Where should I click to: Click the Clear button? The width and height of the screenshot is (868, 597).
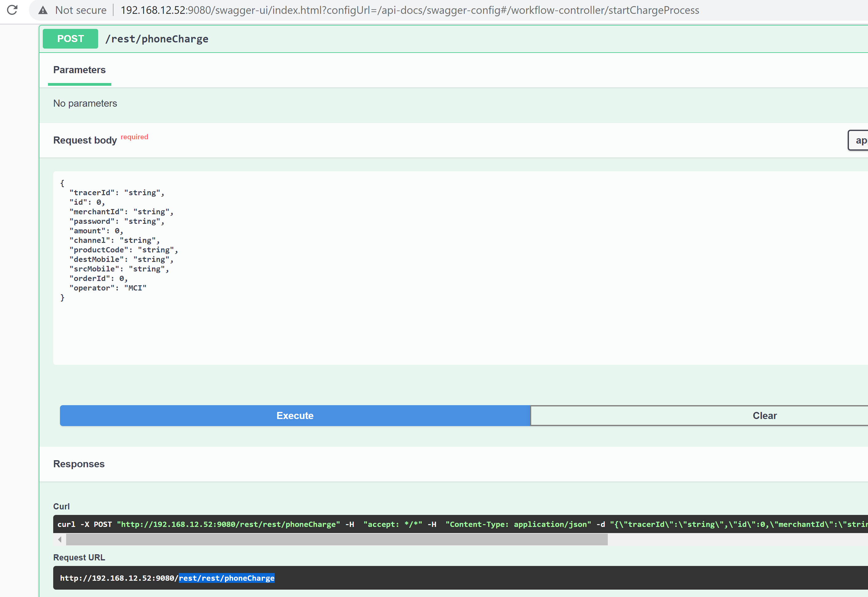click(x=764, y=416)
